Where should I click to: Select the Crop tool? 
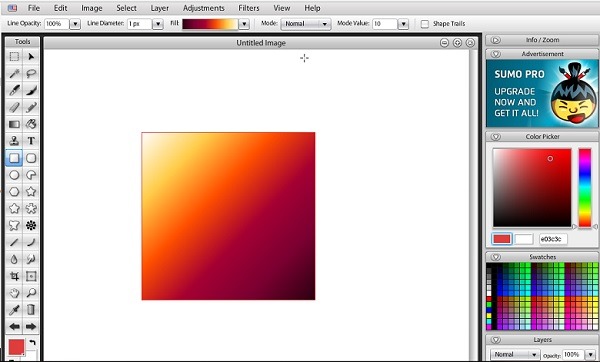[14, 276]
